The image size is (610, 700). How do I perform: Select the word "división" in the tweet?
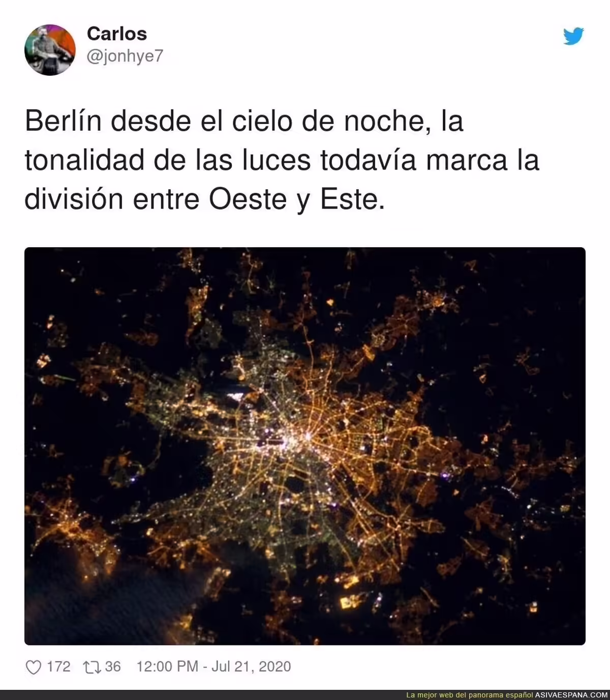coord(74,199)
